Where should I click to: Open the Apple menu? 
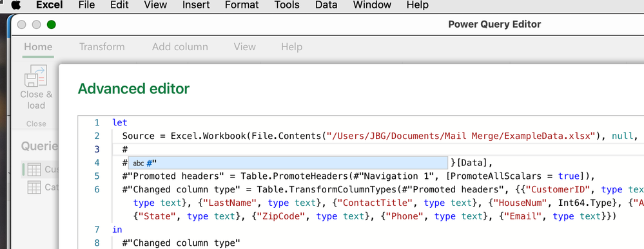point(15,5)
